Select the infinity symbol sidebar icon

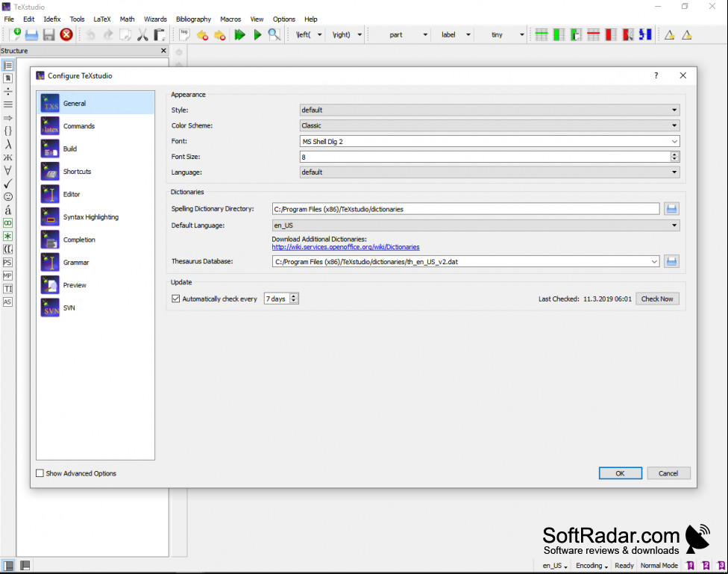8,223
